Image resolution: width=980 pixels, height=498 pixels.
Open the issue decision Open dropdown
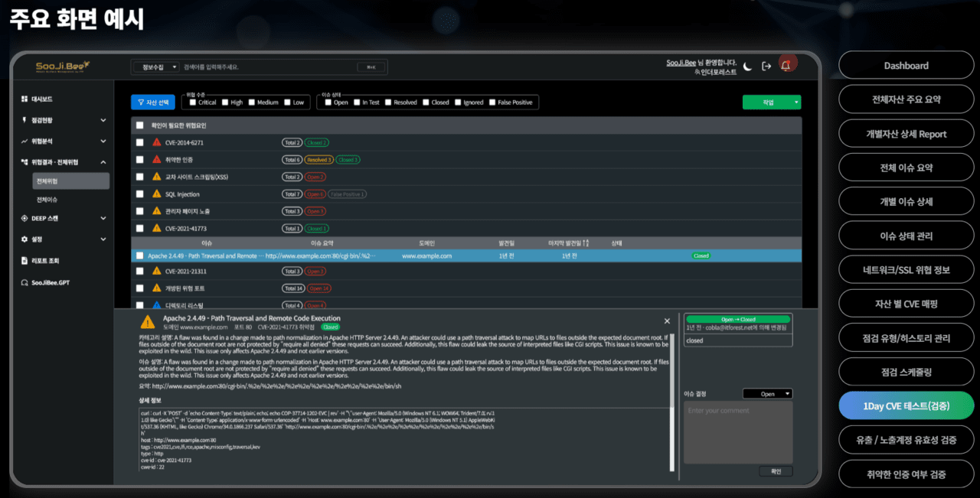(x=767, y=394)
